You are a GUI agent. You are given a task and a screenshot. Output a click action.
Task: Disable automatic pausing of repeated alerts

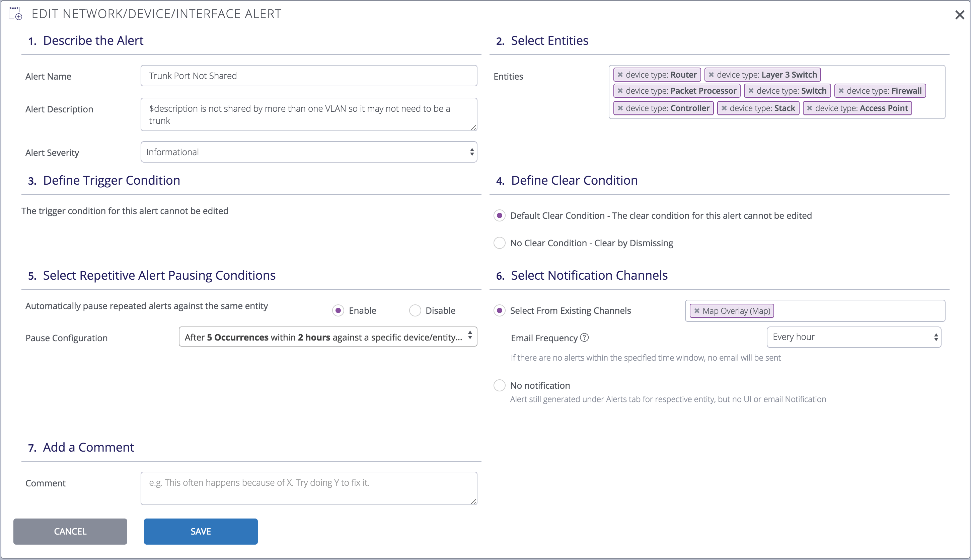(x=415, y=310)
